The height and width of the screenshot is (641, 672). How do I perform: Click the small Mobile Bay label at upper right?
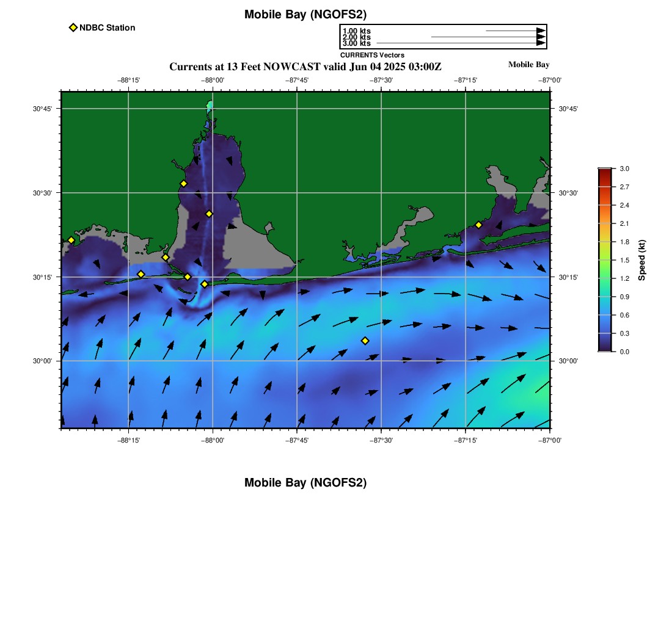[x=528, y=64]
